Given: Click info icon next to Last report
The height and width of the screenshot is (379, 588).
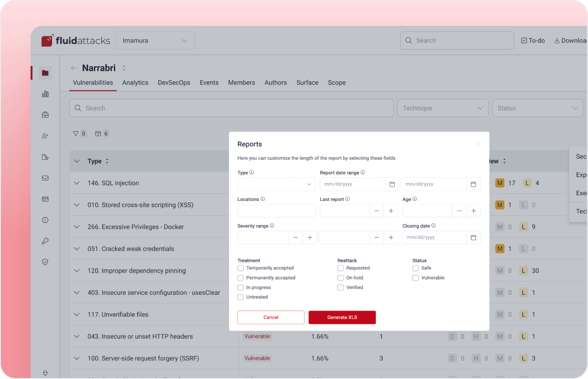Looking at the screenshot, I should (347, 199).
